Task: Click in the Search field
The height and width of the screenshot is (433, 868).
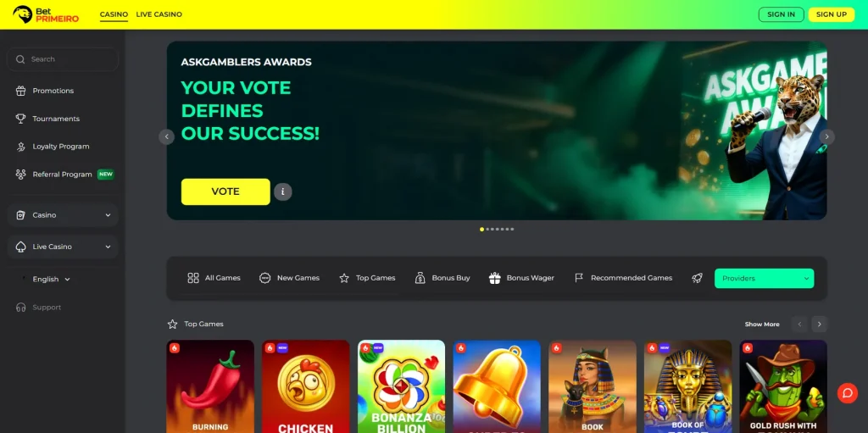Action: [x=63, y=59]
